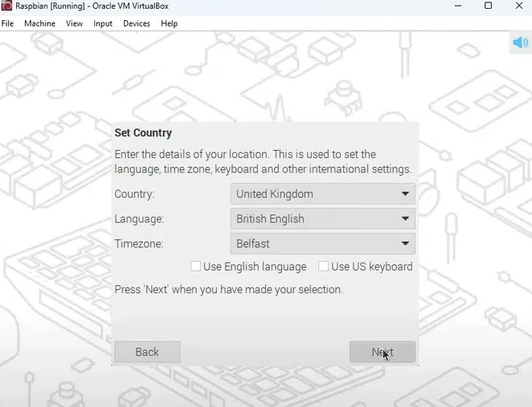The width and height of the screenshot is (532, 407).
Task: Click the "Press 'Next' when you have made" text
Action: pos(229,289)
